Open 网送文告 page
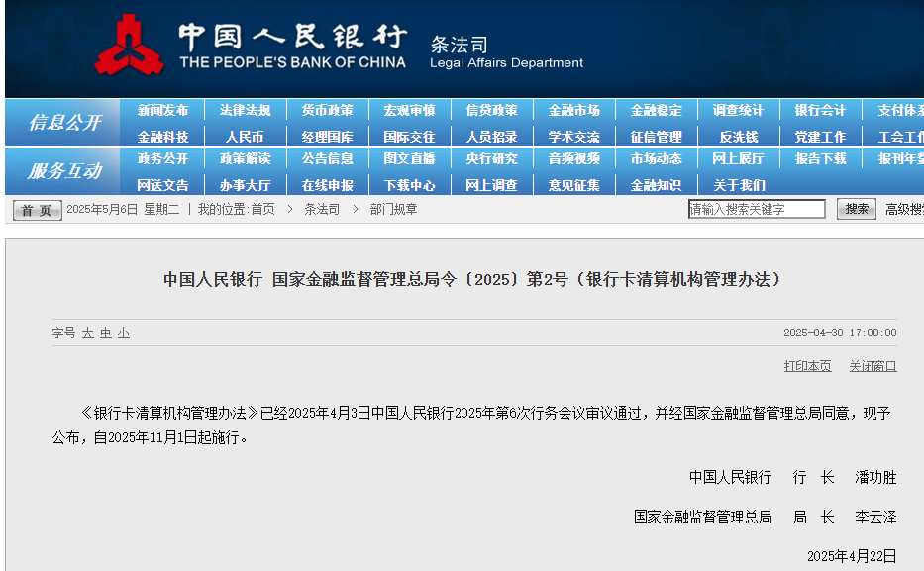 [x=162, y=185]
